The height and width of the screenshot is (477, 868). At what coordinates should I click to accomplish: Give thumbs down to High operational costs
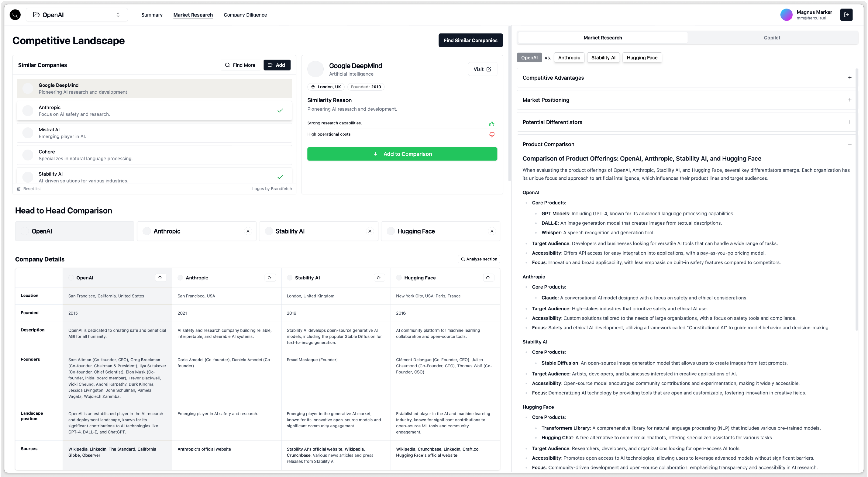tap(492, 134)
